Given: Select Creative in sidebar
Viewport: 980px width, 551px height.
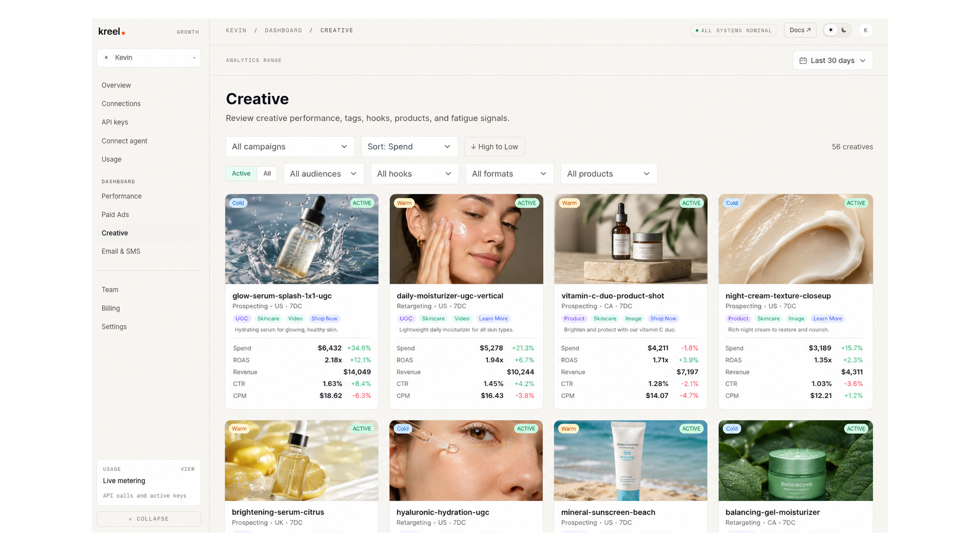Looking at the screenshot, I should click(x=149, y=233).
